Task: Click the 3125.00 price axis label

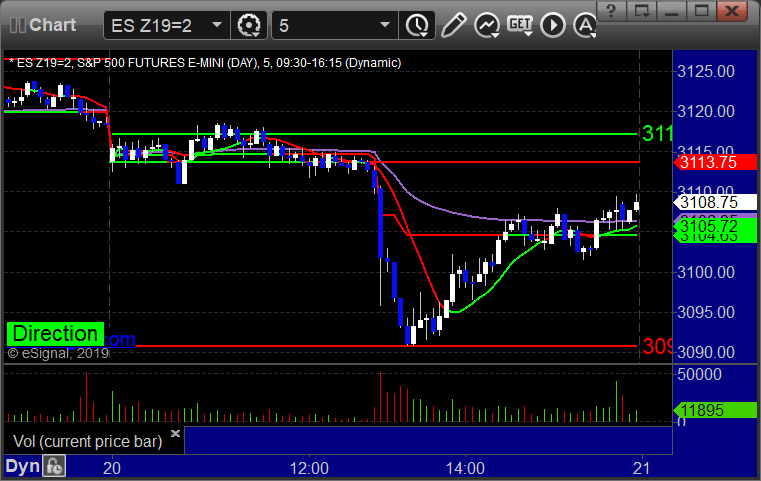Action: [706, 71]
